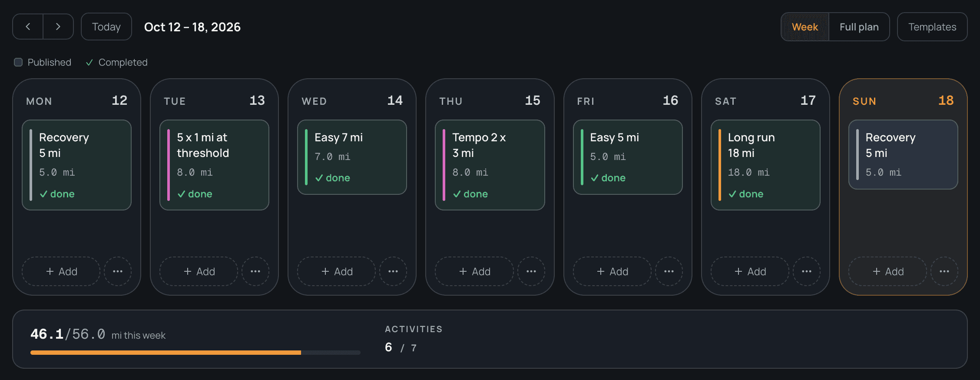Viewport: 980px width, 380px height.
Task: Open the Easy 5 mi workout card
Action: click(x=628, y=157)
